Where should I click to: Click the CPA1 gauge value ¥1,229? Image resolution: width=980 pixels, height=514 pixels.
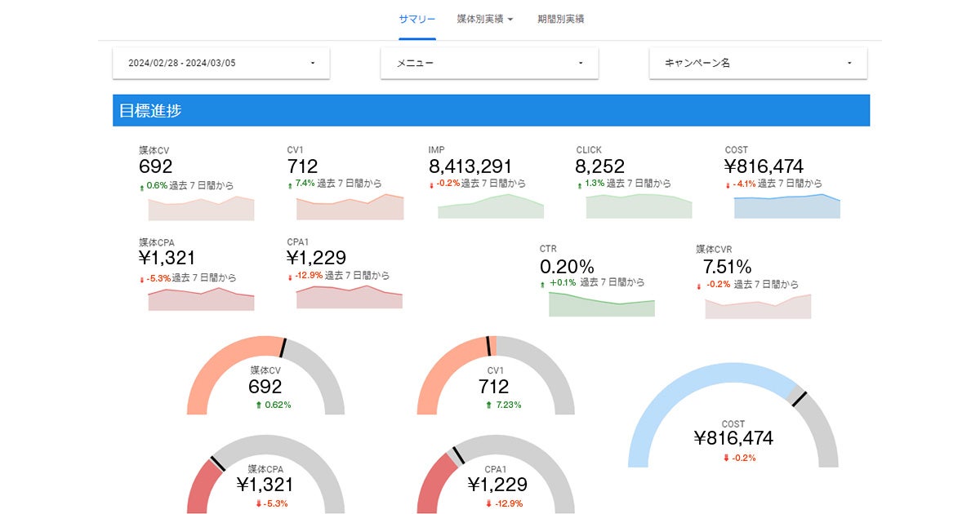coord(497,485)
